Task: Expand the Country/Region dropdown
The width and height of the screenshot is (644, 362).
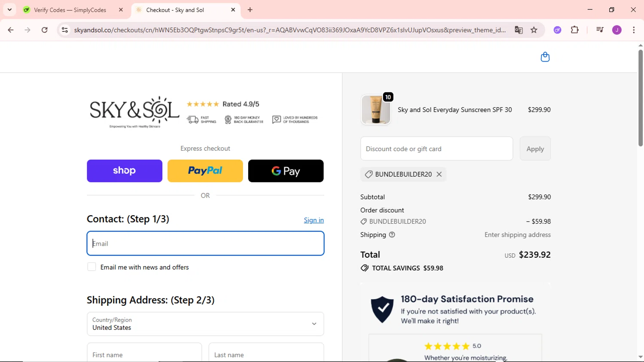Action: pyautogui.click(x=205, y=324)
